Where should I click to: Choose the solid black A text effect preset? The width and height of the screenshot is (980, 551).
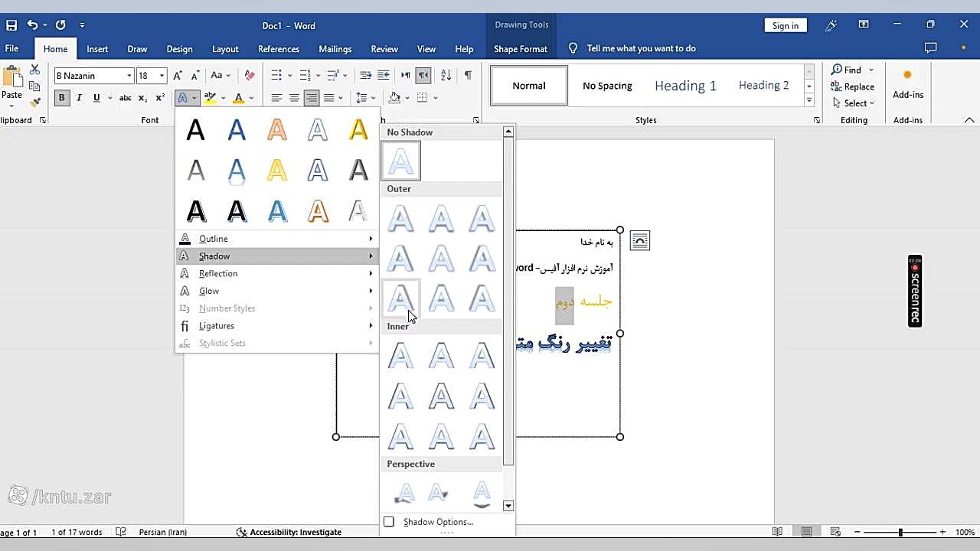pos(196,130)
